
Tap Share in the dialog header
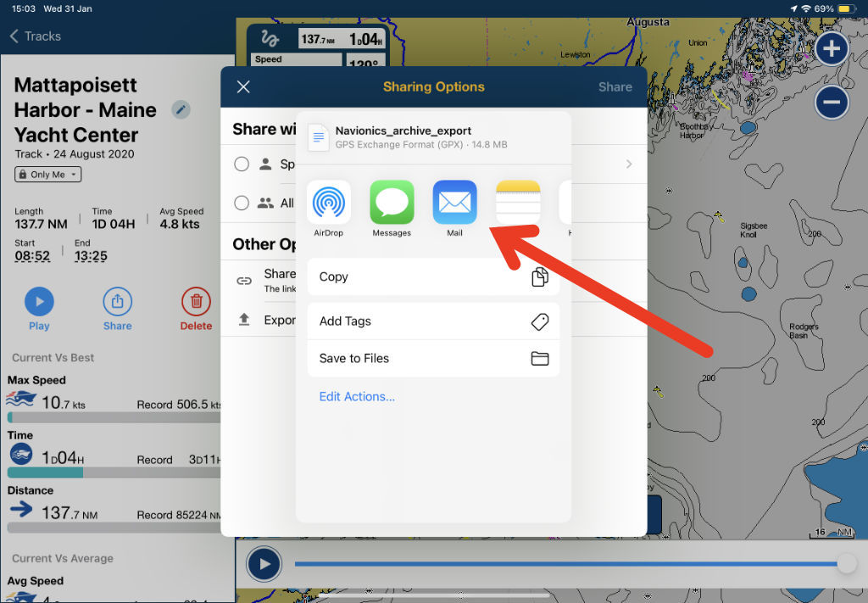615,87
